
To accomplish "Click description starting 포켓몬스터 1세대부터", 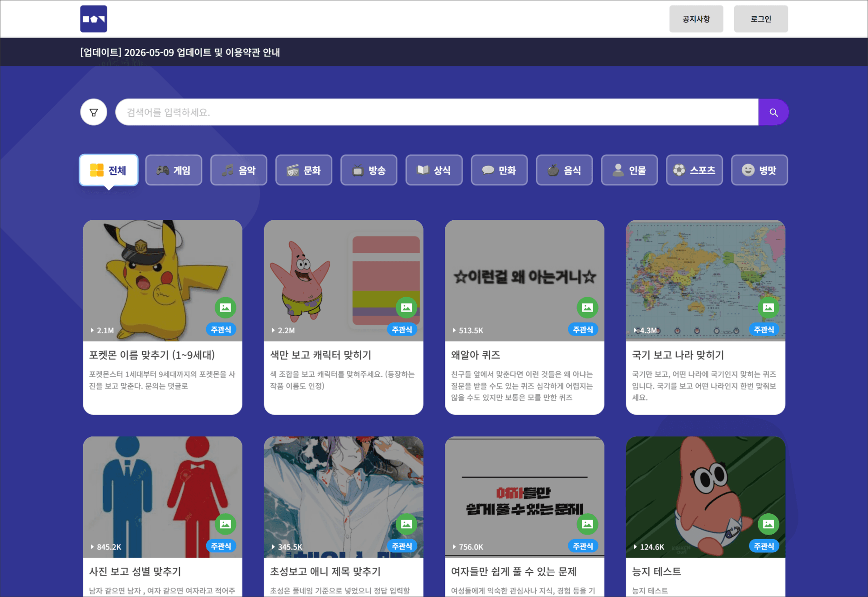I will click(x=162, y=380).
